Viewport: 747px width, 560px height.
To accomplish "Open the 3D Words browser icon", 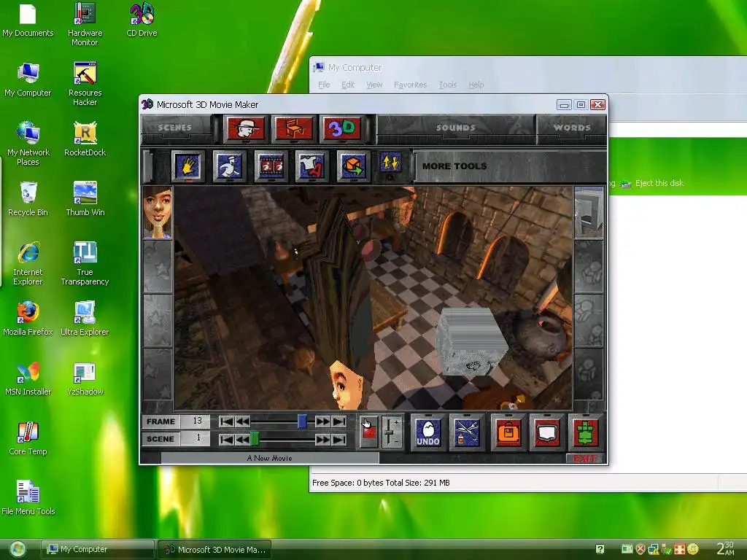I will [341, 128].
